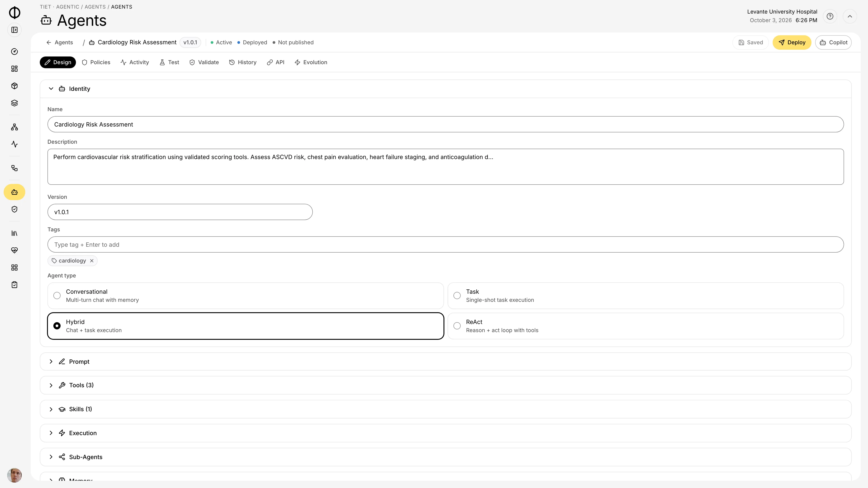Open the stacked layers sidebar icon
The height and width of the screenshot is (488, 868).
[14, 103]
